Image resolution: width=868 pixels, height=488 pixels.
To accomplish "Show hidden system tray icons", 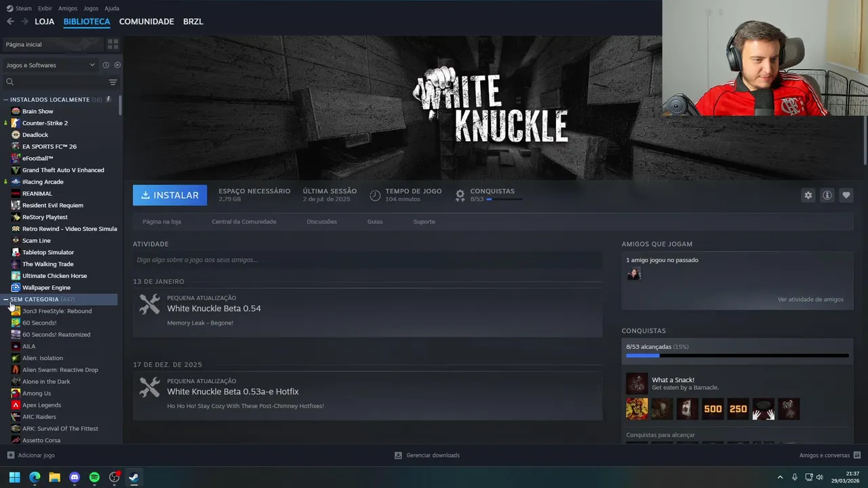I will pyautogui.click(x=780, y=477).
